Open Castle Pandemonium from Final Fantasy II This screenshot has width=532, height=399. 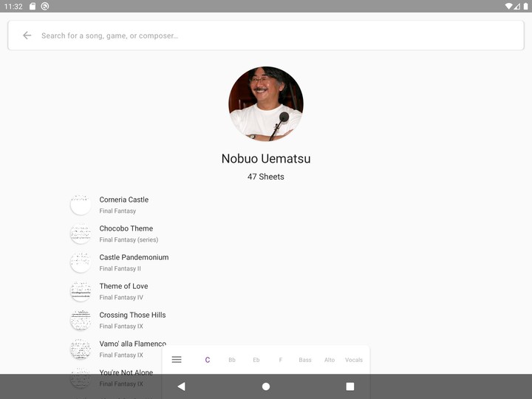pos(134,262)
